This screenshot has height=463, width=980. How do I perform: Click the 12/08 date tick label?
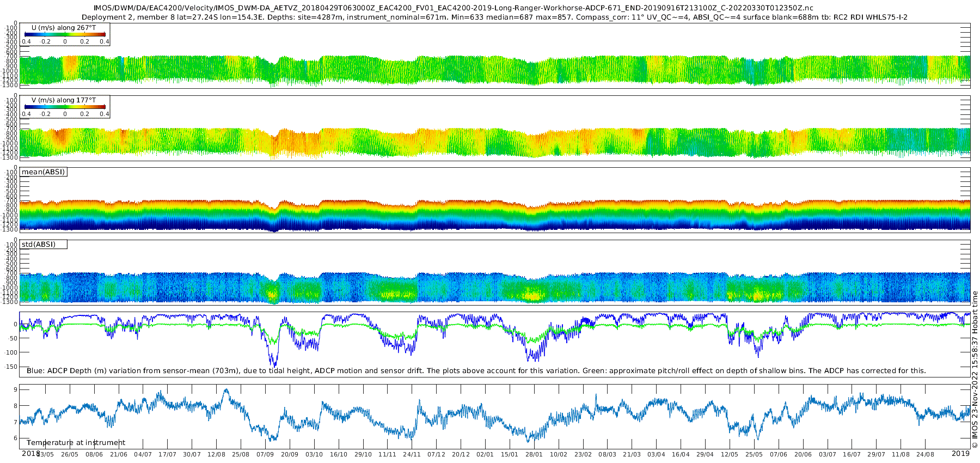[x=216, y=454]
